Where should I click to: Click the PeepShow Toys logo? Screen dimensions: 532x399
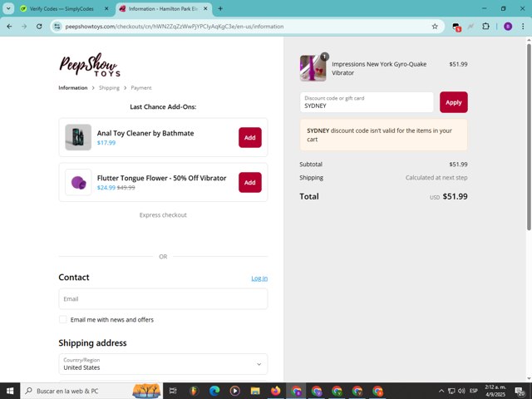(x=90, y=65)
